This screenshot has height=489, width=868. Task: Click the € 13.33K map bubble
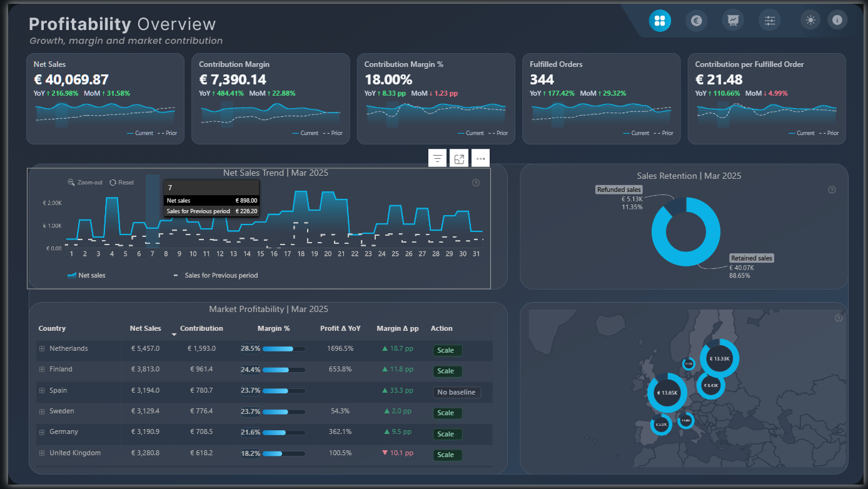[719, 358]
